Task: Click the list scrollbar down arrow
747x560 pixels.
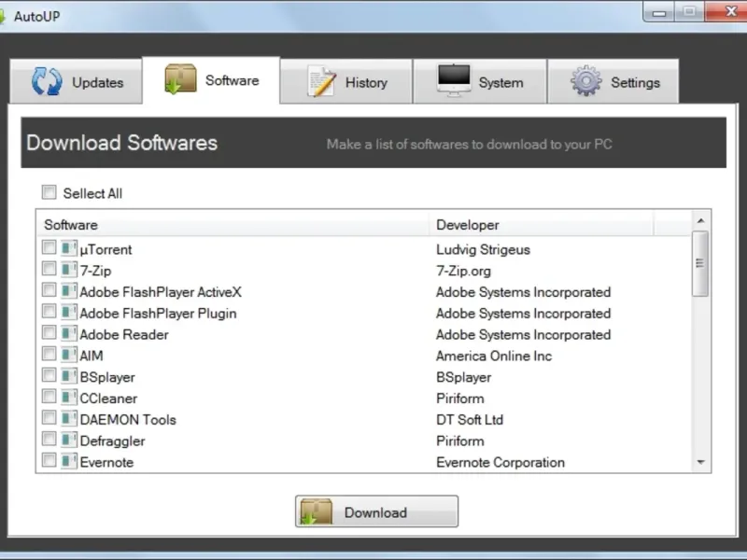Action: click(x=701, y=462)
